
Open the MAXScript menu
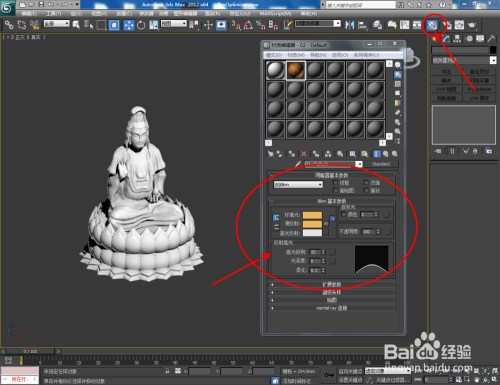(x=275, y=14)
